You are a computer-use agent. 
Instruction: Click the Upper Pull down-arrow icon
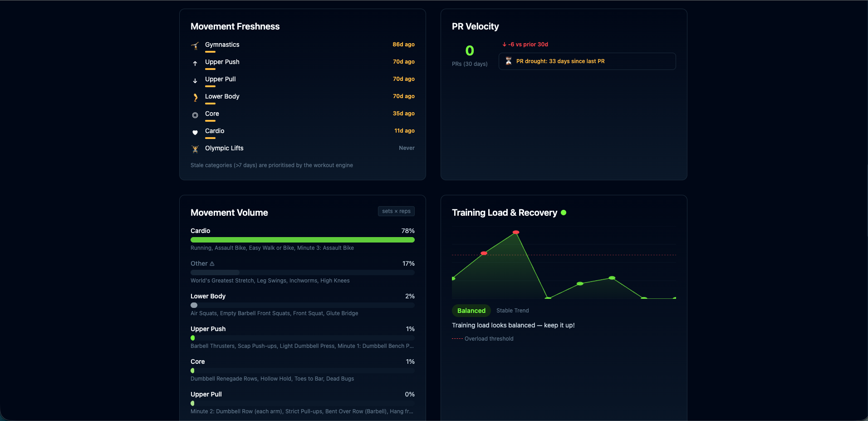click(x=195, y=80)
